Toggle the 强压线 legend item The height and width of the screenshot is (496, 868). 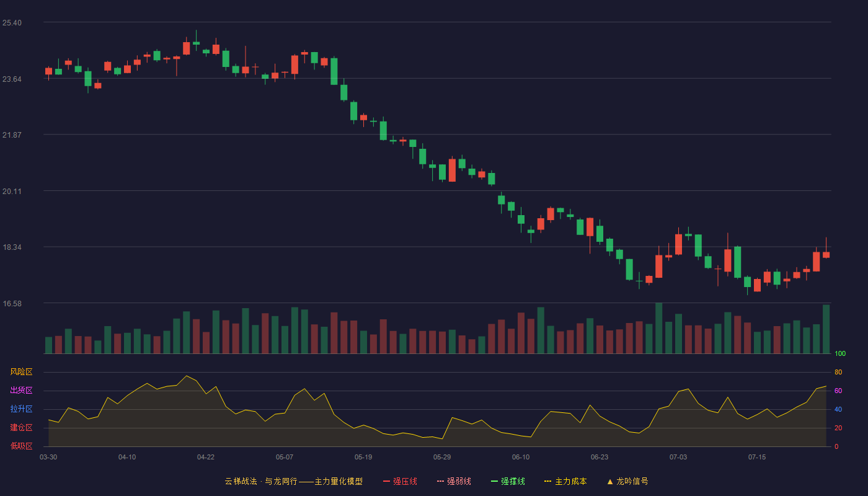[x=400, y=481]
